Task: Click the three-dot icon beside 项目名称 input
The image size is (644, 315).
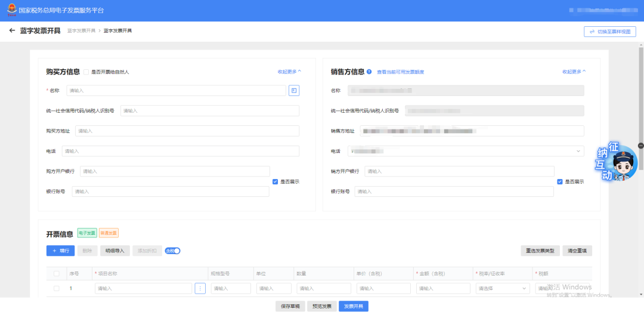Action: pos(200,288)
